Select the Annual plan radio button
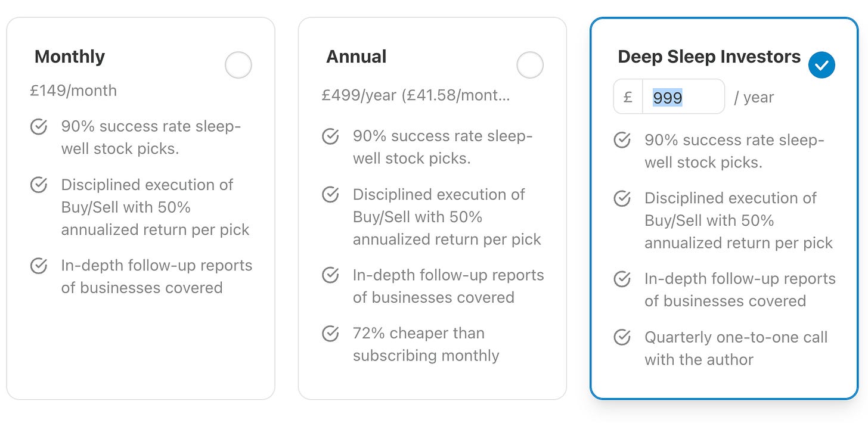This screenshot has width=868, height=423. (x=529, y=65)
